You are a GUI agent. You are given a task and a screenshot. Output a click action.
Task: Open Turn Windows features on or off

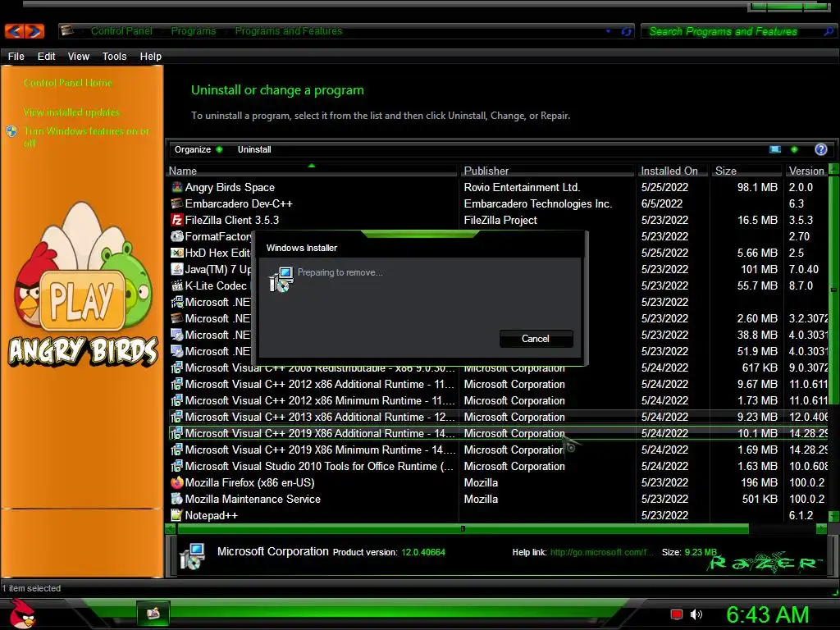coord(85,137)
